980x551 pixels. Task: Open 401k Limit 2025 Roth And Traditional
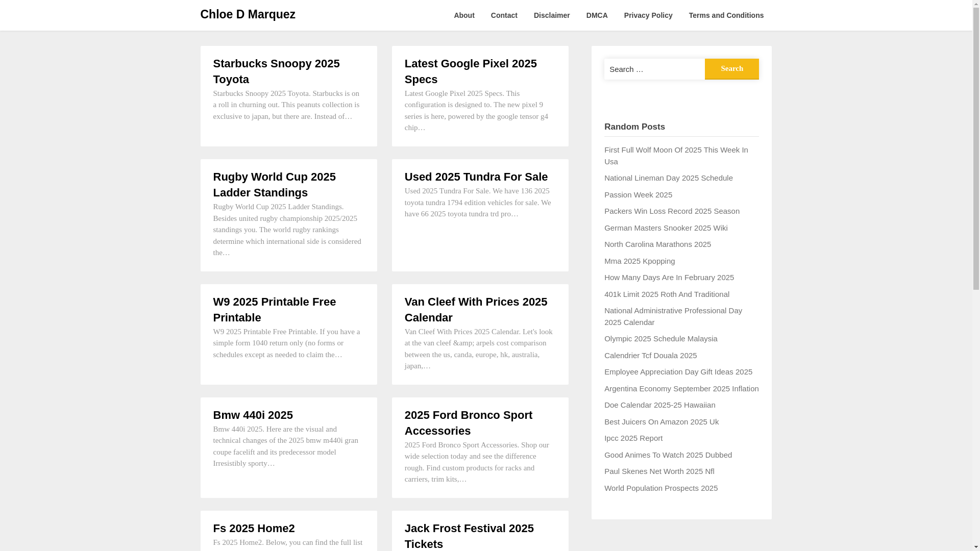667,294
